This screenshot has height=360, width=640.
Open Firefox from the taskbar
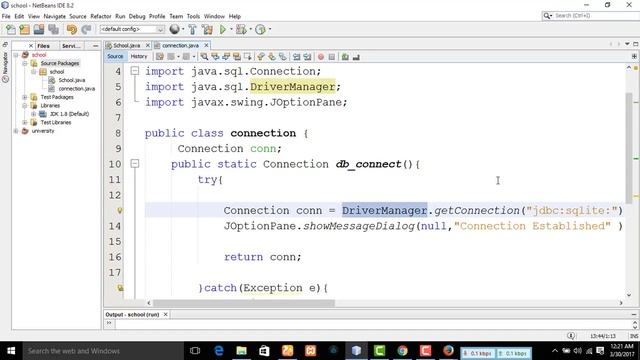pos(448,351)
